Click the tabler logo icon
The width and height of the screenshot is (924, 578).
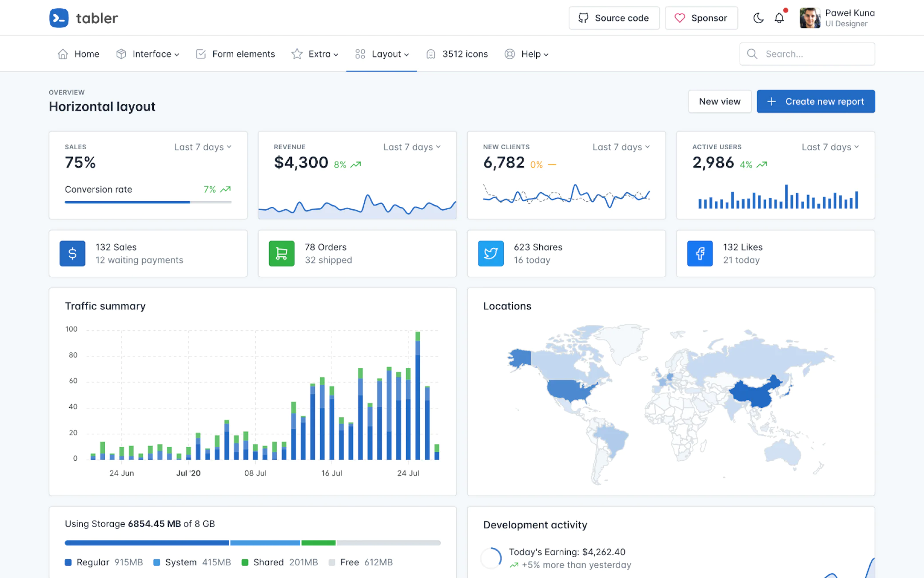59,18
